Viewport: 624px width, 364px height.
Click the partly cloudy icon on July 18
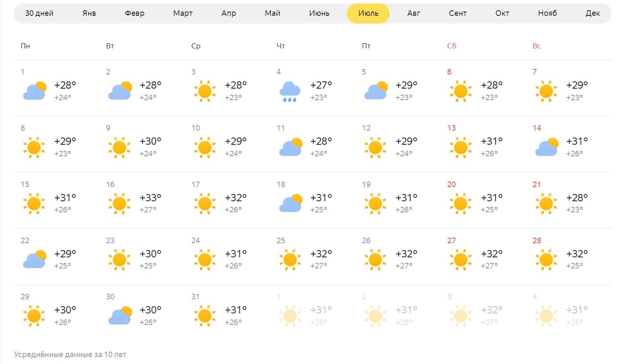coord(290,203)
